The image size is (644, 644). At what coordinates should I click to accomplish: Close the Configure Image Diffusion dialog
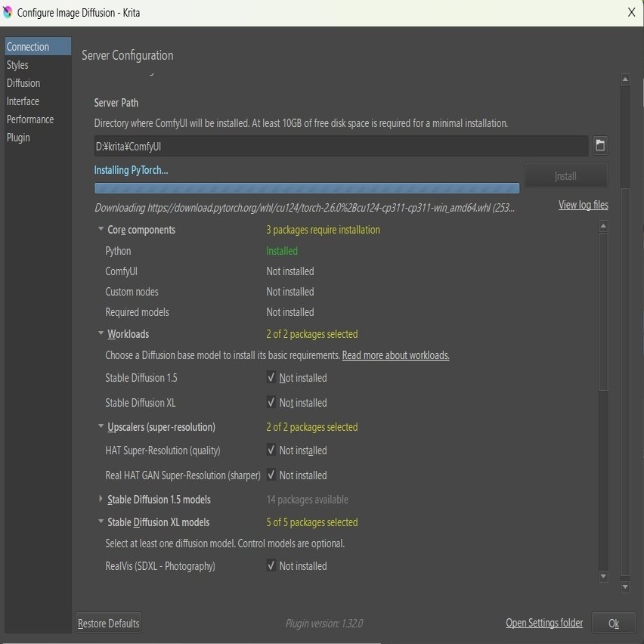(x=632, y=12)
